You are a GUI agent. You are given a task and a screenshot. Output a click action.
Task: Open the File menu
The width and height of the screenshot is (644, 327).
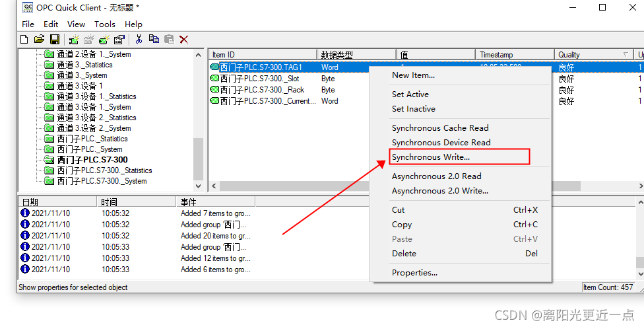pos(28,24)
